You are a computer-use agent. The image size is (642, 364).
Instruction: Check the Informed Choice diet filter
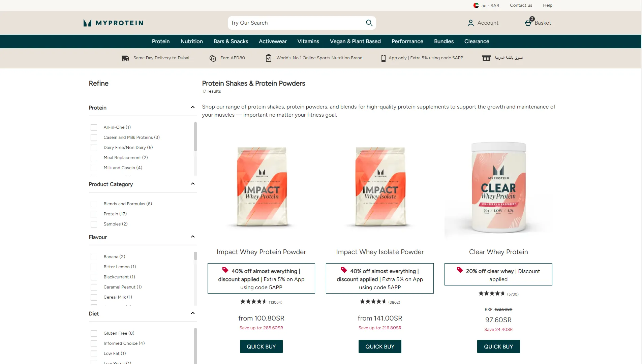(x=94, y=343)
